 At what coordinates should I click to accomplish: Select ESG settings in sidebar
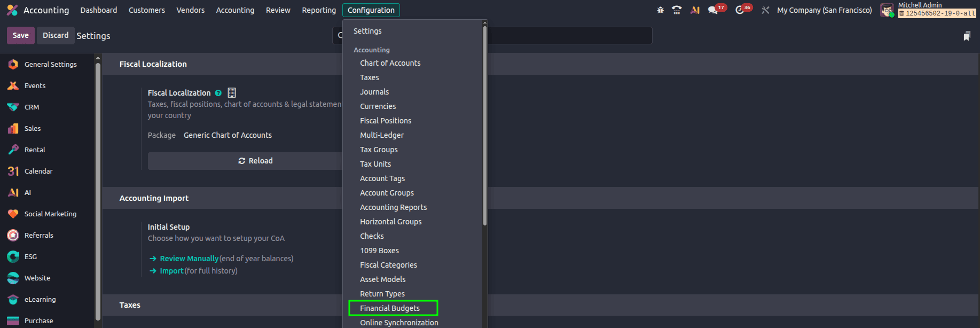pyautogui.click(x=47, y=256)
